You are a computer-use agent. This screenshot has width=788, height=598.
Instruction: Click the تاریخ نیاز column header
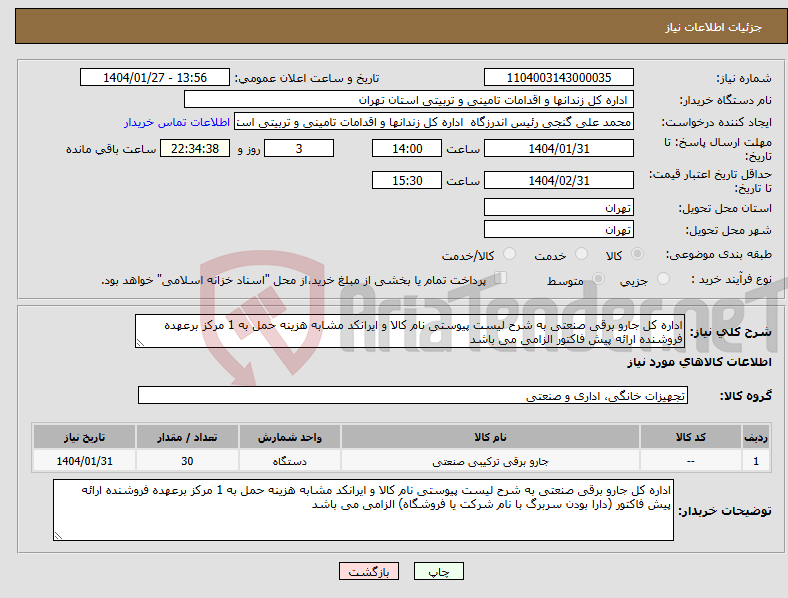tap(84, 437)
